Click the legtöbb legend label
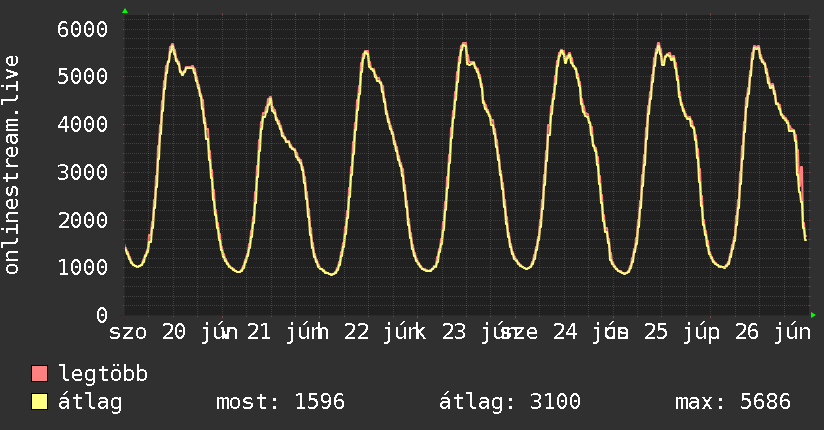 point(102,374)
